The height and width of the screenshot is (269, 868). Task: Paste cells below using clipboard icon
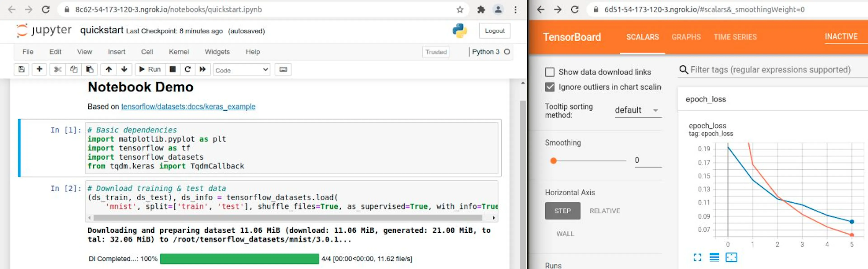coord(90,69)
